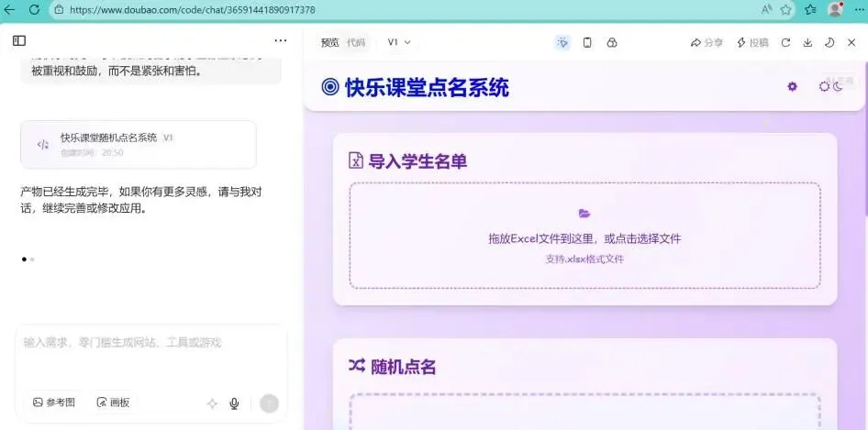Click the 支持.xlsx格式文件 hint text
Screen dimensions: 868x430
coord(584,259)
